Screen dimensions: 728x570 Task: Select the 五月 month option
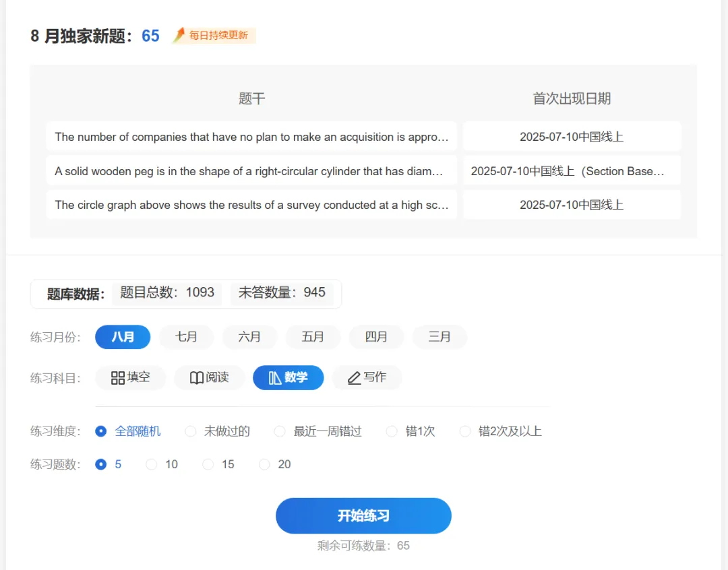click(313, 337)
